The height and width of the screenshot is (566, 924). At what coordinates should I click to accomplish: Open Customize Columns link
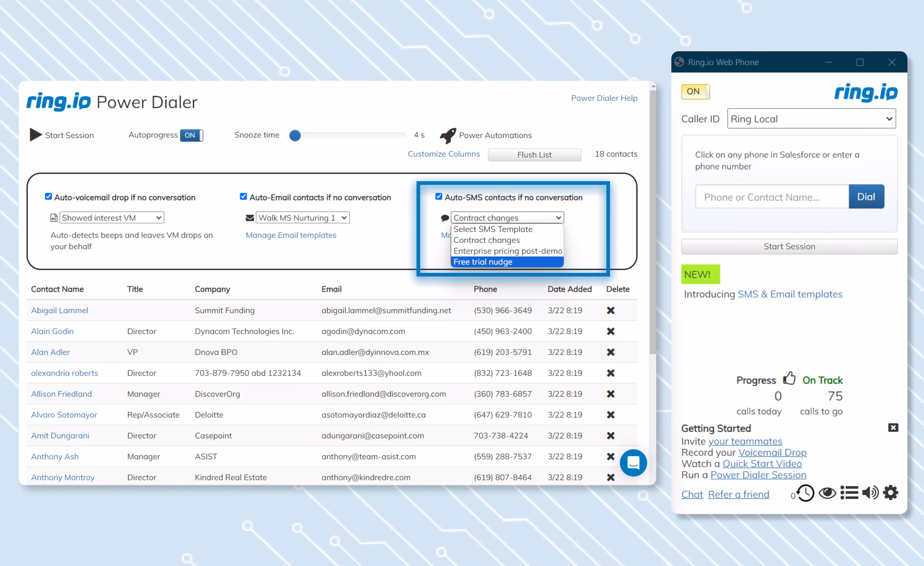[443, 154]
